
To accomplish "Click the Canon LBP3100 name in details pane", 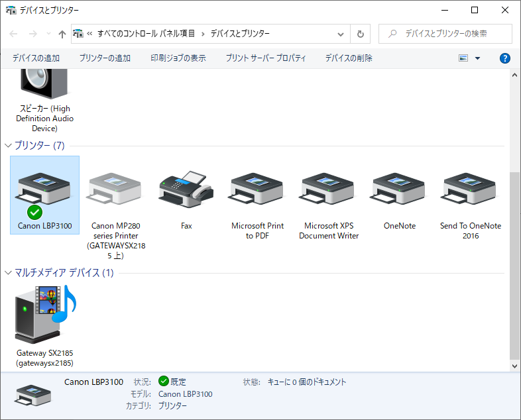I will point(93,382).
